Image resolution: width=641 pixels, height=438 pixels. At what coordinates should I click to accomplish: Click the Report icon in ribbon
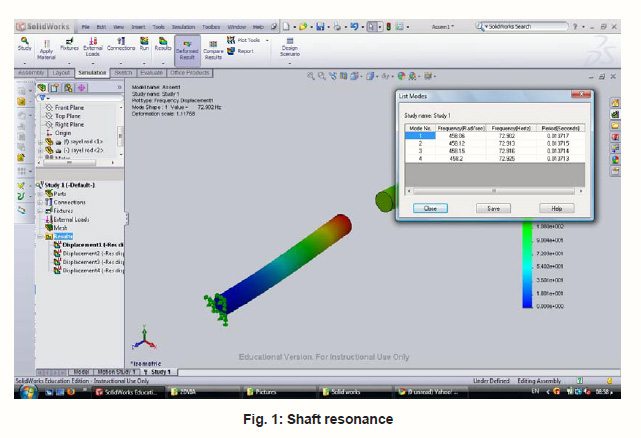click(243, 50)
